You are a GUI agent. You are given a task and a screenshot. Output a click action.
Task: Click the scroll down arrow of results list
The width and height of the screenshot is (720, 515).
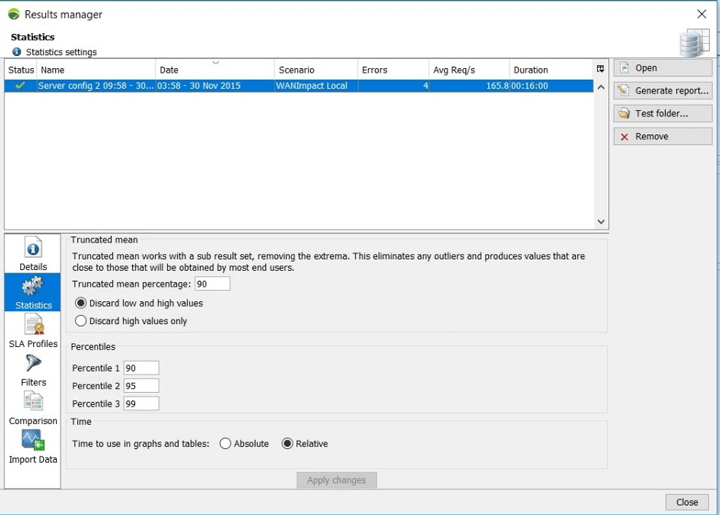(x=601, y=222)
